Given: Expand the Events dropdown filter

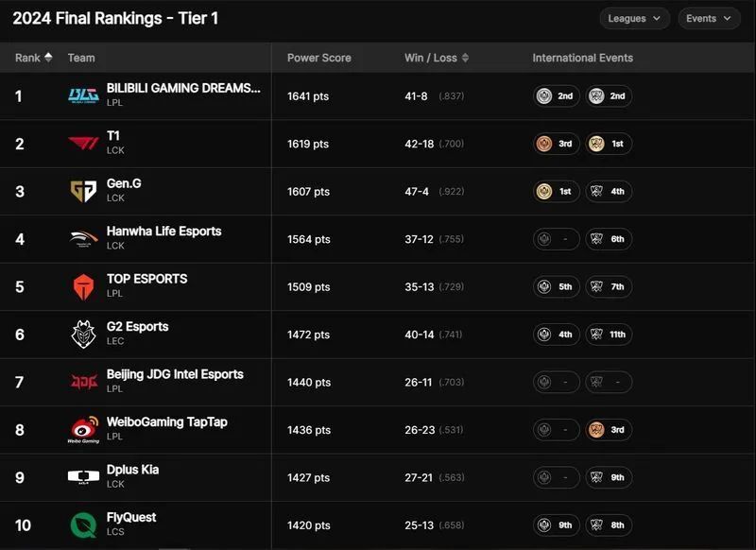Looking at the screenshot, I should (709, 18).
